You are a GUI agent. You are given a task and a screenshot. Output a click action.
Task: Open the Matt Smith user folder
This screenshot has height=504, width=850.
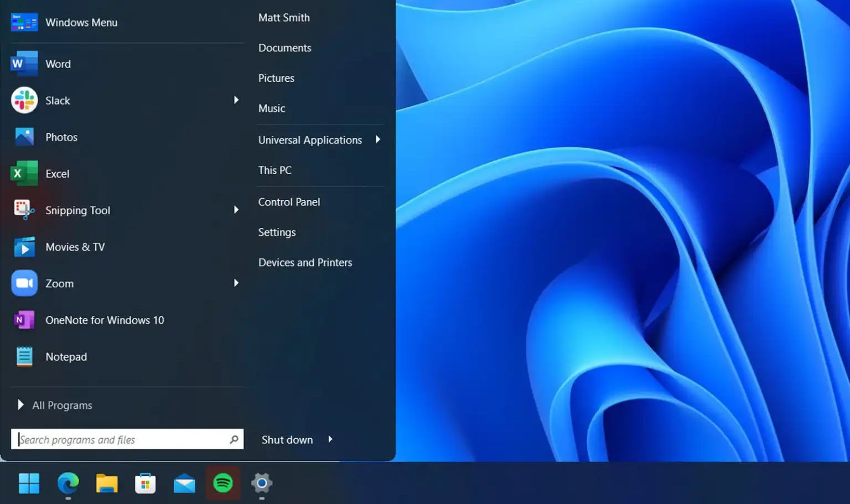click(x=284, y=18)
